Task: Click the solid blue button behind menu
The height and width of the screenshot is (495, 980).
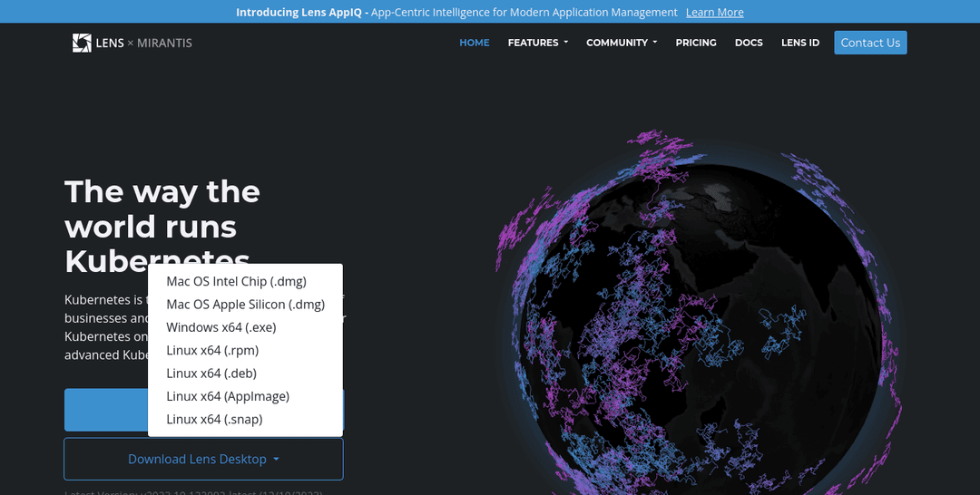Action: point(104,410)
